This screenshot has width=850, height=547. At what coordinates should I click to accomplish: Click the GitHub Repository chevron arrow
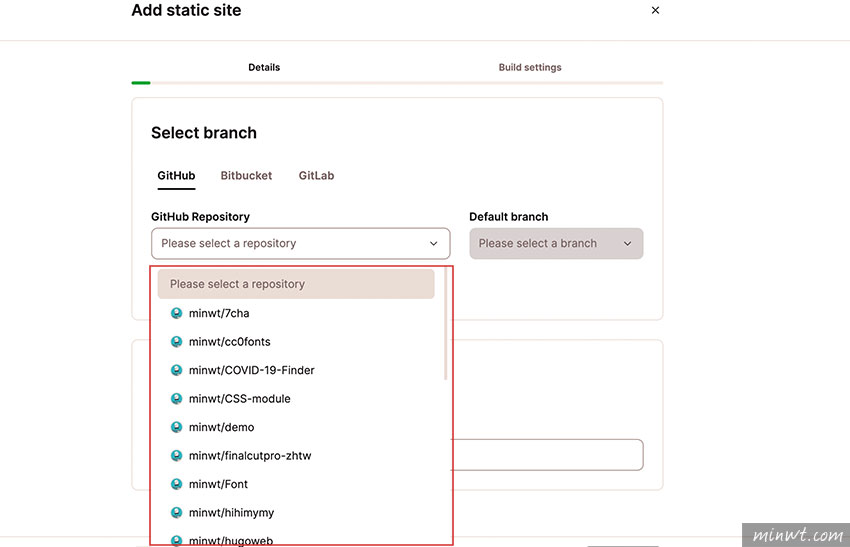coord(433,243)
